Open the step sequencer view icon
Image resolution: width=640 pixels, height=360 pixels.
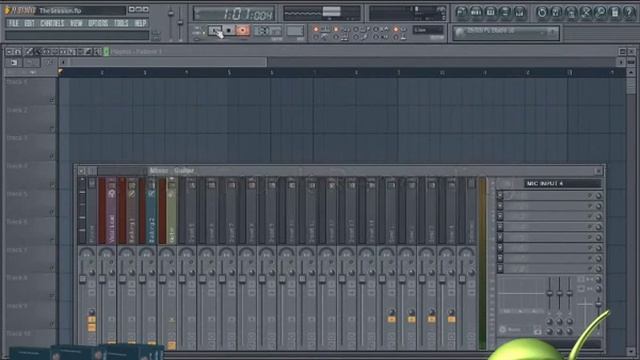tap(476, 12)
